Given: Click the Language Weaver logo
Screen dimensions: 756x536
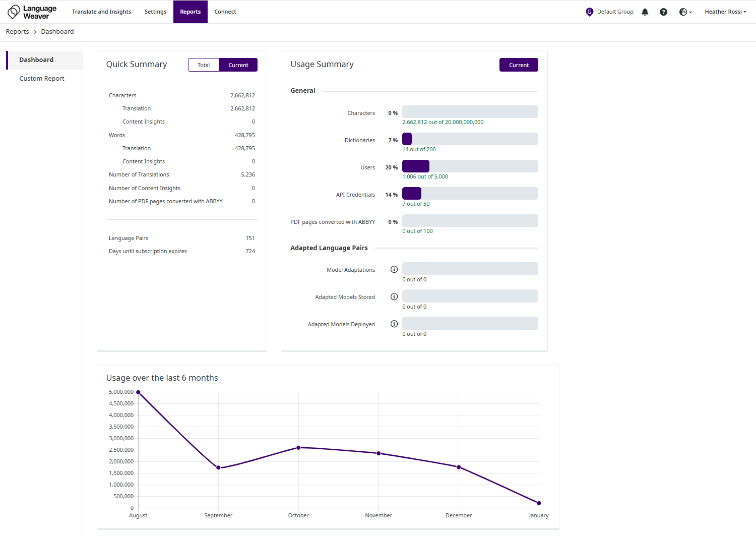Looking at the screenshot, I should coord(32,12).
